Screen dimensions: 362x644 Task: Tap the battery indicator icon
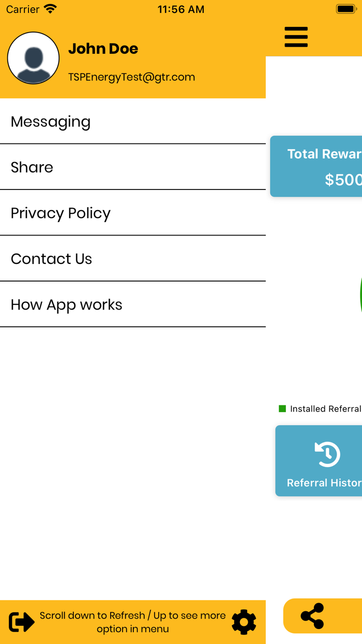pyautogui.click(x=345, y=9)
